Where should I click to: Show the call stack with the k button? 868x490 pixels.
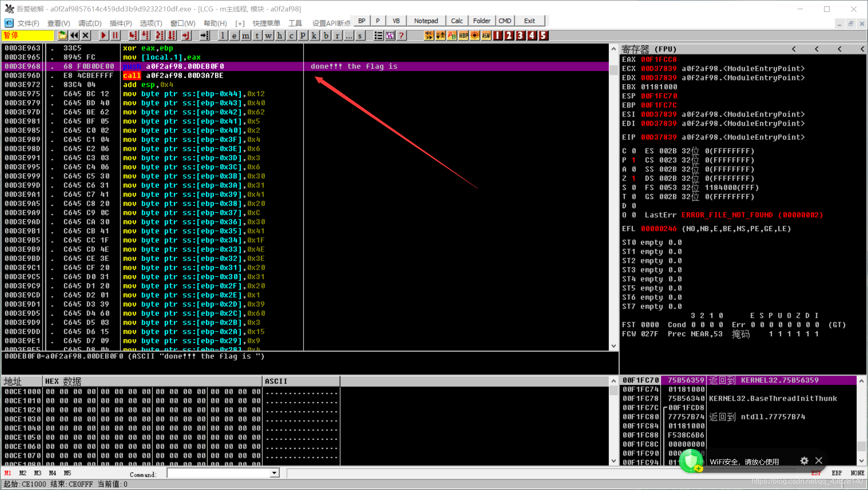[x=314, y=36]
